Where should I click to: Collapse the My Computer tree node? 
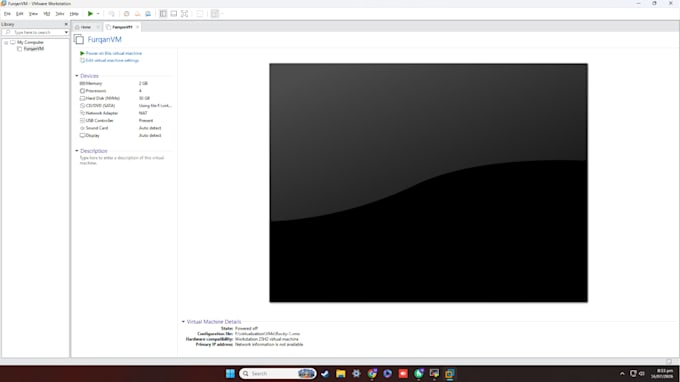pyautogui.click(x=6, y=42)
